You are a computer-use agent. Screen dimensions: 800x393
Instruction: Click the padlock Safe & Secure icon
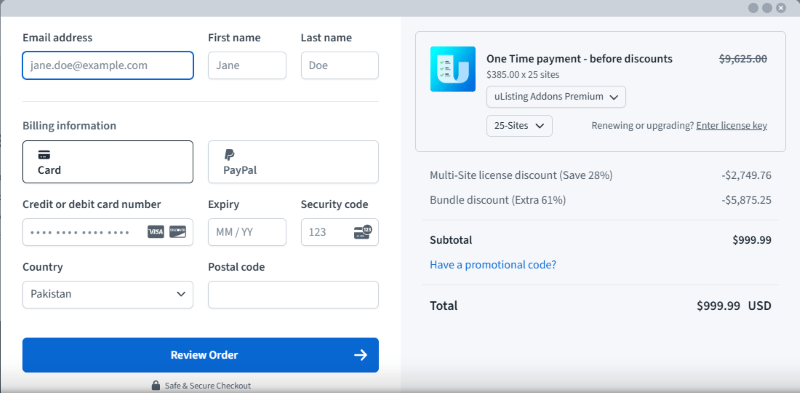tap(156, 385)
